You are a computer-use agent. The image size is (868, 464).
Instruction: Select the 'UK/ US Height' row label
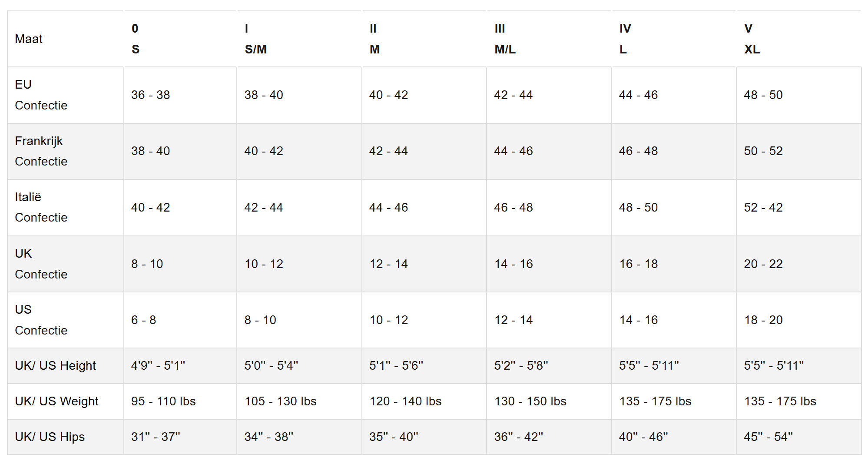(55, 365)
